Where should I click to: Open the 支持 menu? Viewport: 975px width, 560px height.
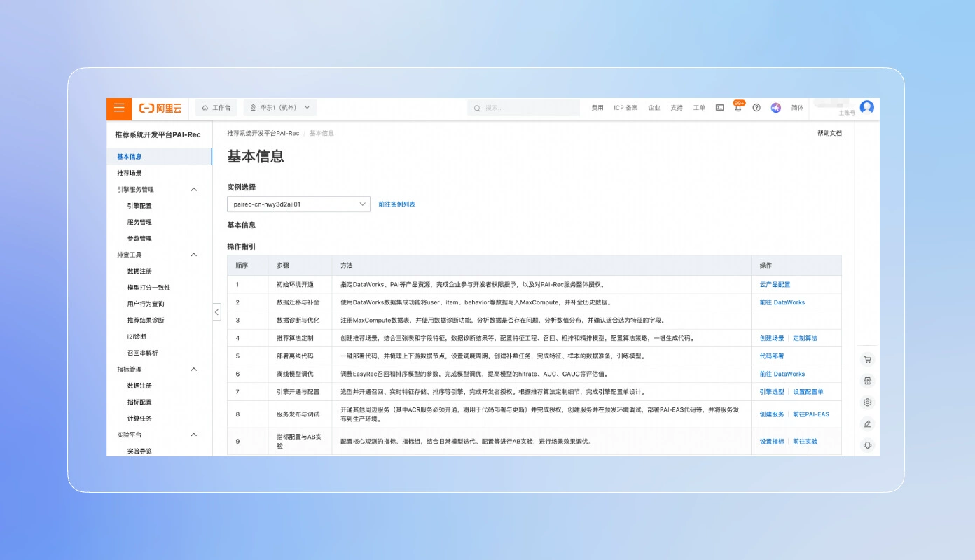(x=677, y=108)
